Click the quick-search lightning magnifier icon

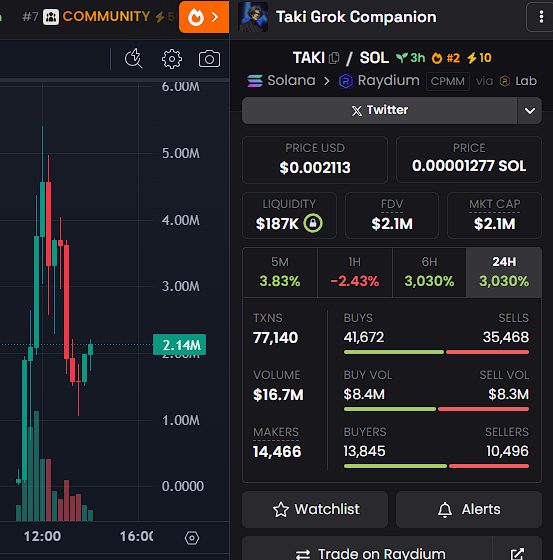(x=134, y=59)
